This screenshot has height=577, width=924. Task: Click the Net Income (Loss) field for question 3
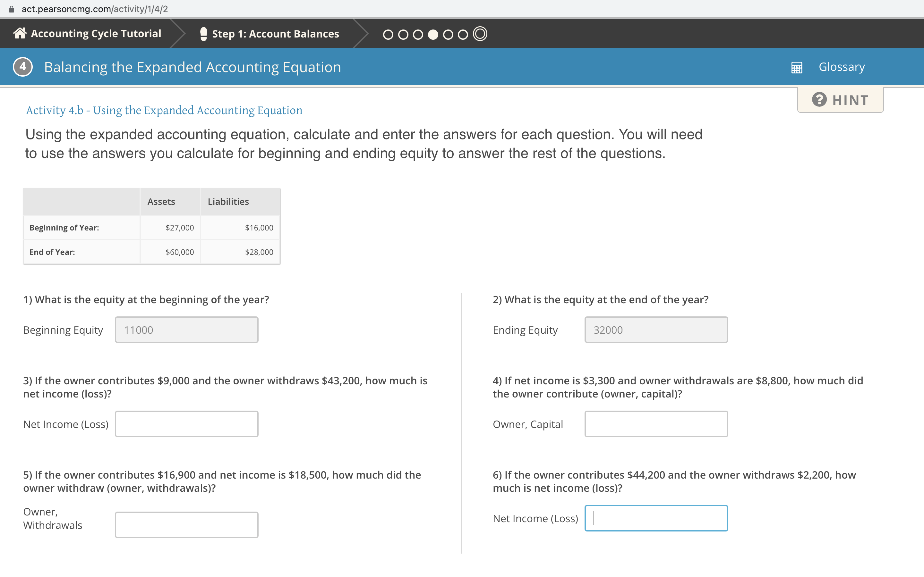coord(186,423)
